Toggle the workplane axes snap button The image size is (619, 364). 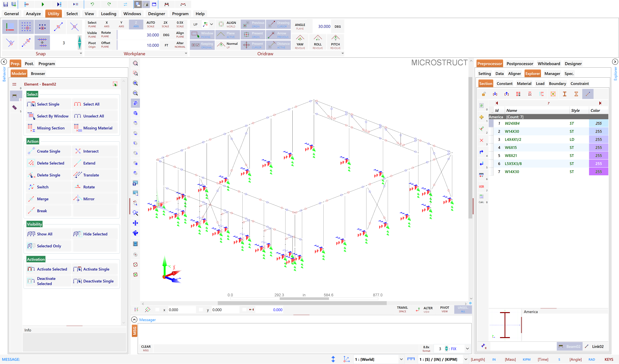click(10, 27)
